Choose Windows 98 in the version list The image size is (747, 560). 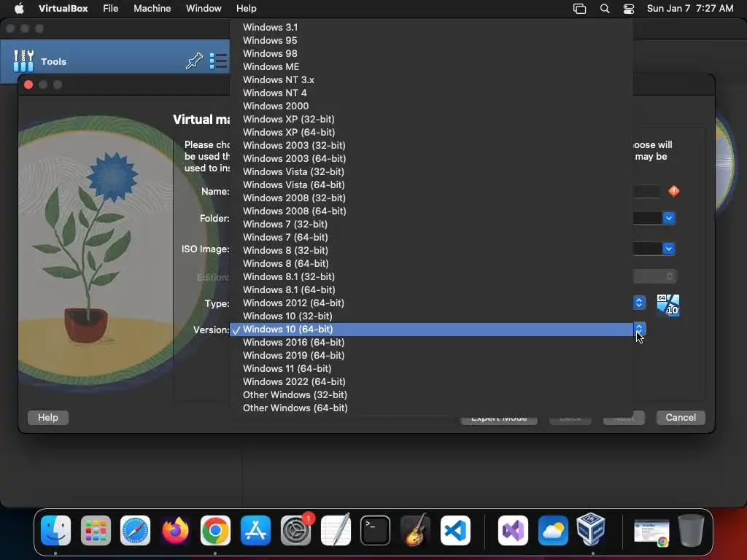click(432, 53)
